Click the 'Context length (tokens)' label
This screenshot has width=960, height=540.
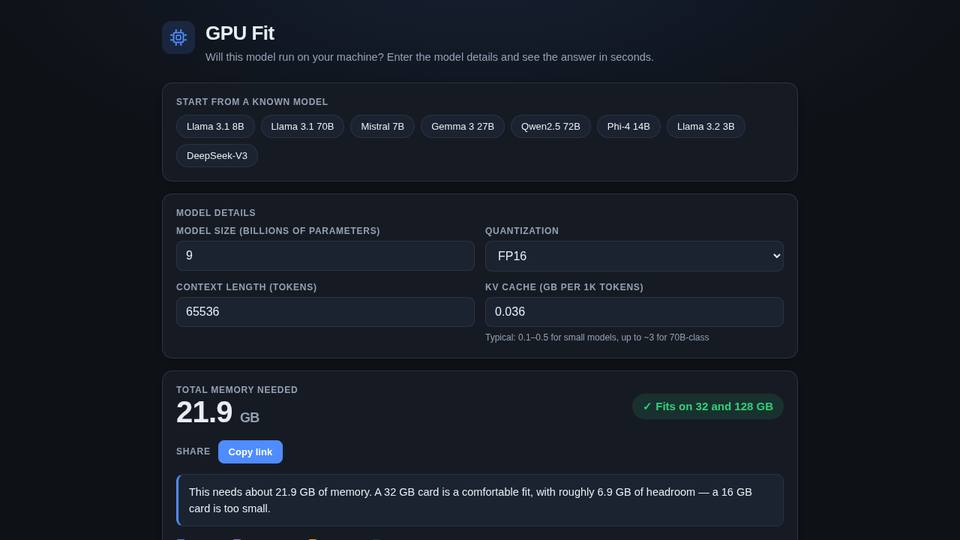tap(247, 287)
